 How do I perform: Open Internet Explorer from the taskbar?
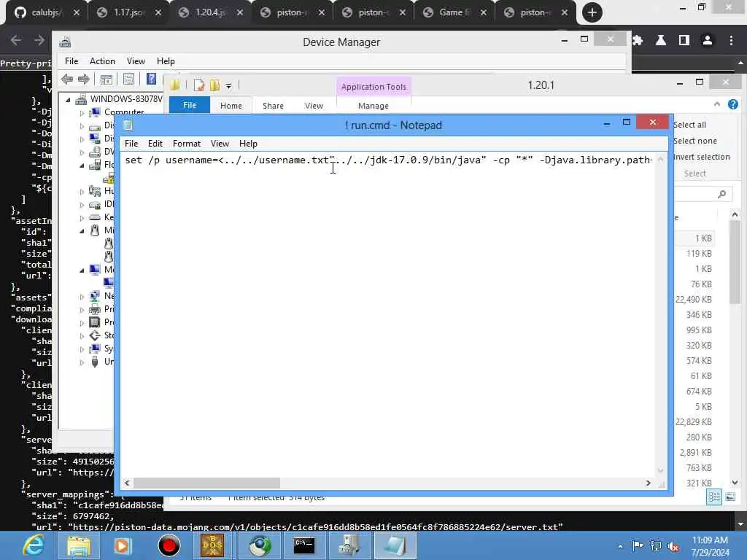[34, 545]
